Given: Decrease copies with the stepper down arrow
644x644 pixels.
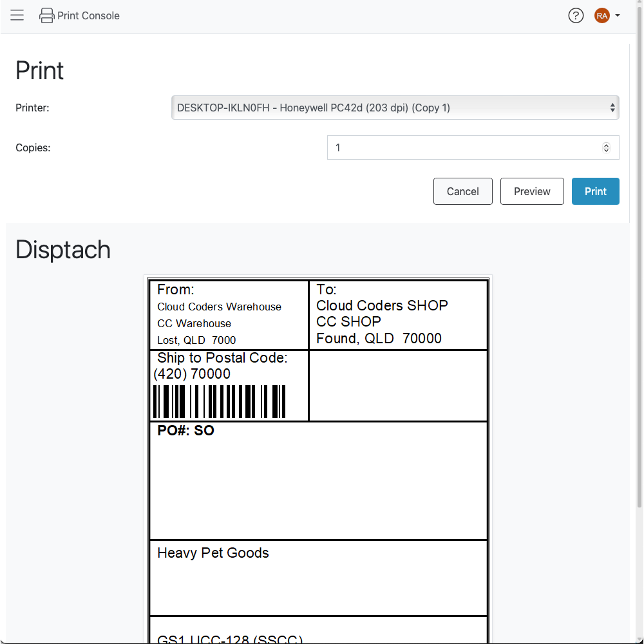Looking at the screenshot, I should tap(606, 151).
